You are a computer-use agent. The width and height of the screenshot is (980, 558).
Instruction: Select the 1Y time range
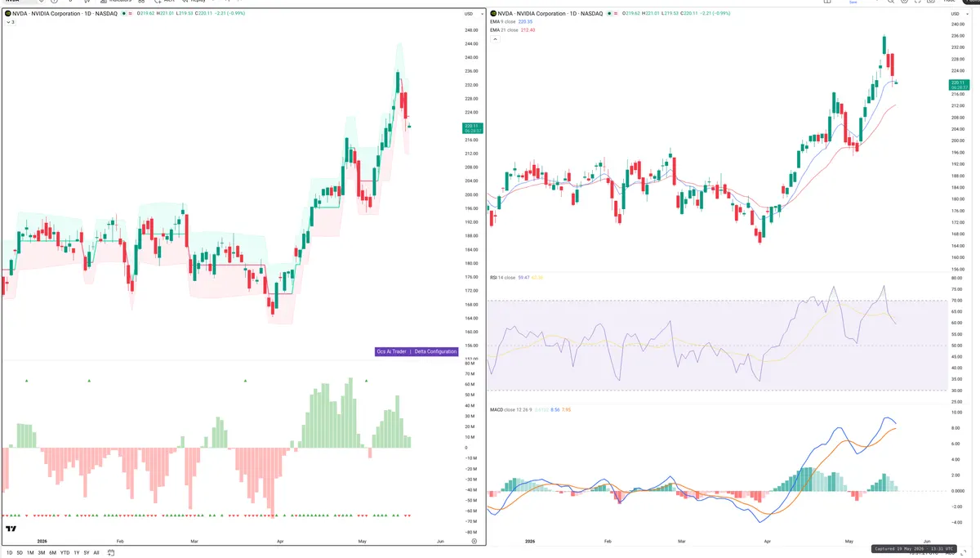[77, 553]
